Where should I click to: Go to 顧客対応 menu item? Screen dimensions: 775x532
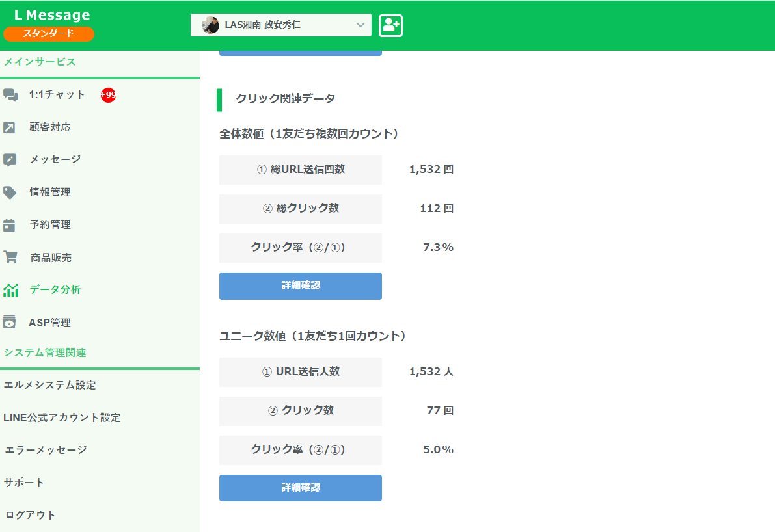point(50,127)
